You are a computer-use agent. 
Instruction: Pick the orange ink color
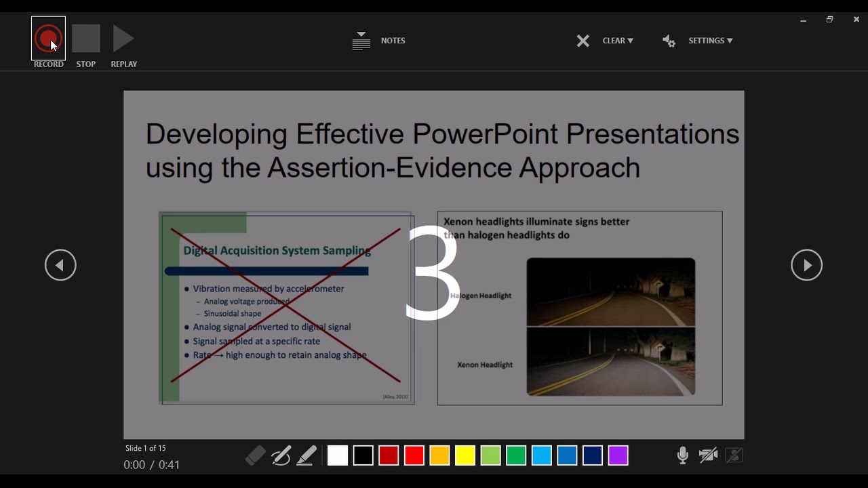[439, 455]
